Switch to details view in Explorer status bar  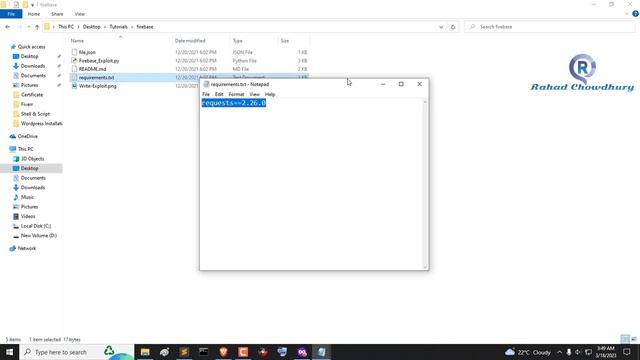click(x=625, y=339)
